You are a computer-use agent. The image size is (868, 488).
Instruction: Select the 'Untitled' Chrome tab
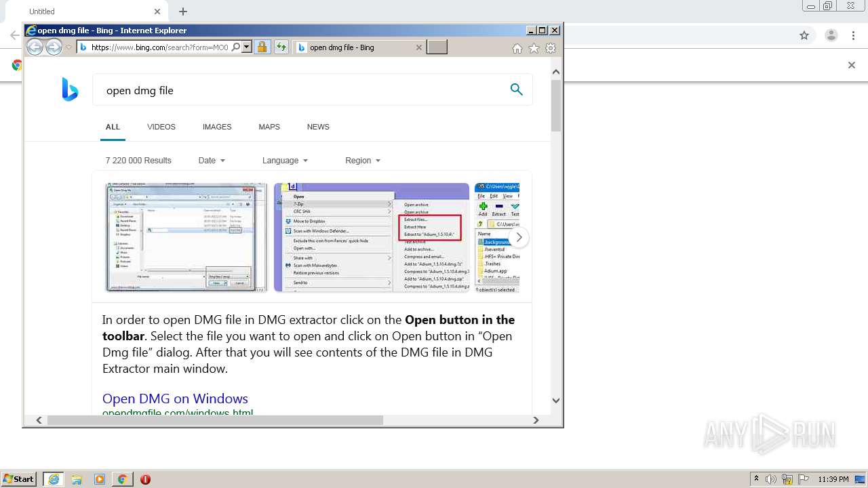coord(87,12)
